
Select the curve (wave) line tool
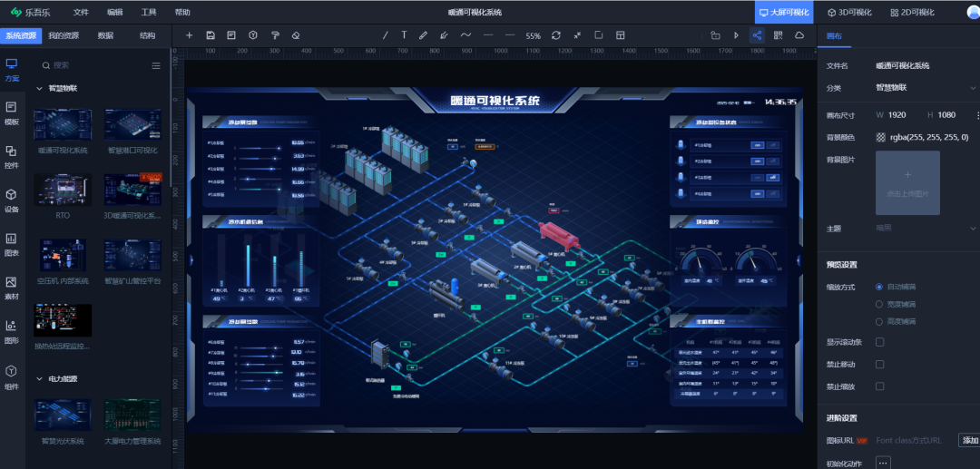click(465, 35)
